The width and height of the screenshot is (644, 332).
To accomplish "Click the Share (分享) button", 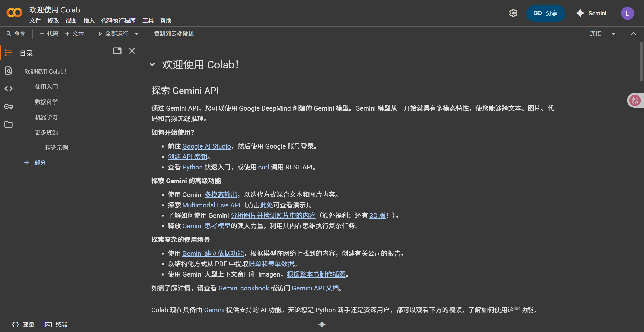I will tap(546, 13).
